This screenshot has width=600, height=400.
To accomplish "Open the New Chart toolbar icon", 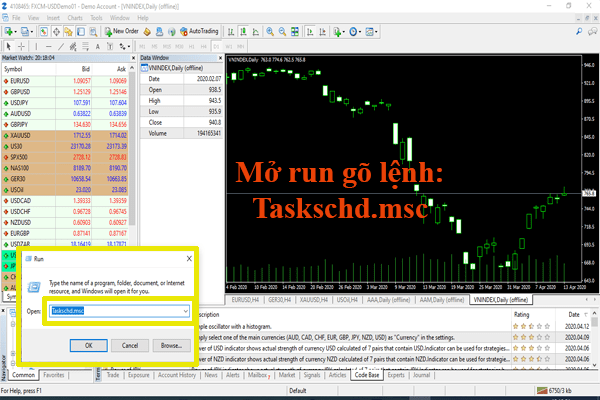I will click(x=9, y=32).
